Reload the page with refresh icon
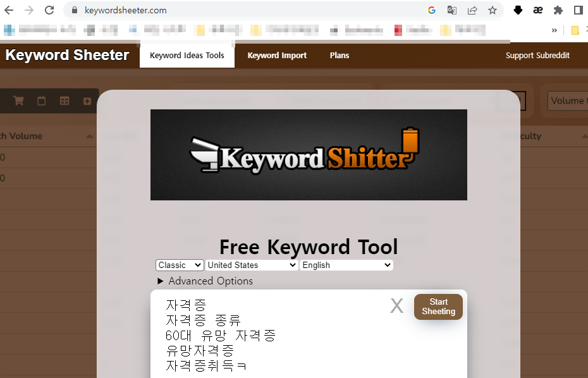588x378 pixels. pos(49,10)
